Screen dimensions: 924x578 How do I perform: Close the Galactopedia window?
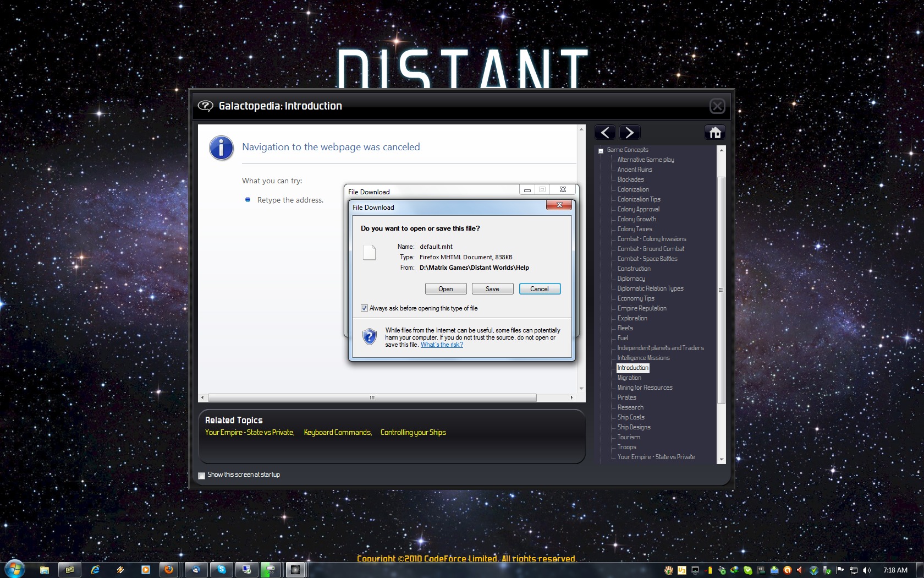click(717, 106)
